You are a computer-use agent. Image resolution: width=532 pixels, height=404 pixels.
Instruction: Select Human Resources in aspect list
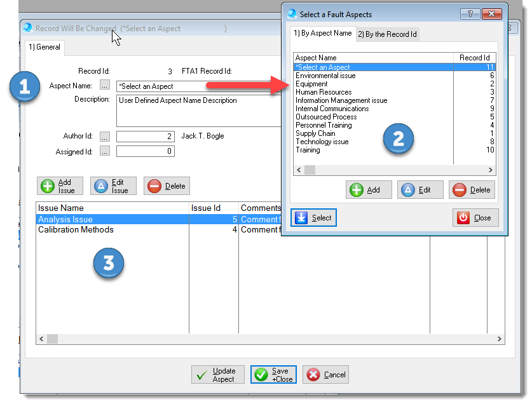pos(324,92)
